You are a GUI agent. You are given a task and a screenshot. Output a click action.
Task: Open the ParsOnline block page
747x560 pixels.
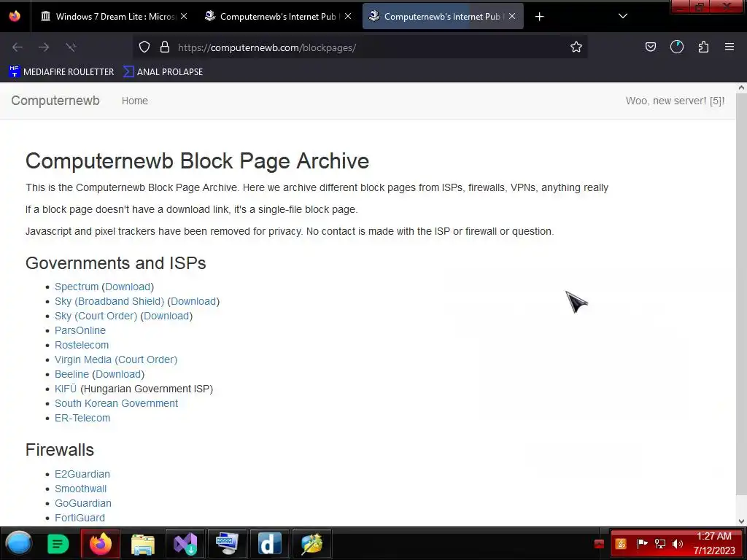coord(80,330)
